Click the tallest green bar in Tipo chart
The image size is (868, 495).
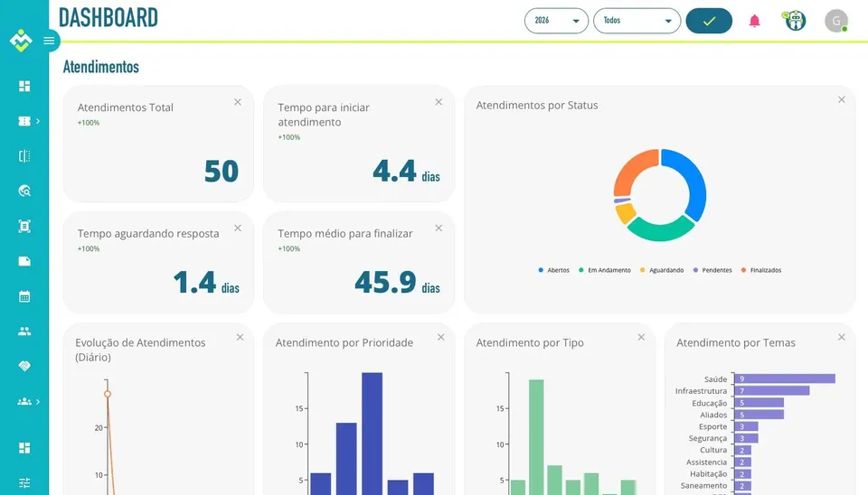tap(536, 437)
